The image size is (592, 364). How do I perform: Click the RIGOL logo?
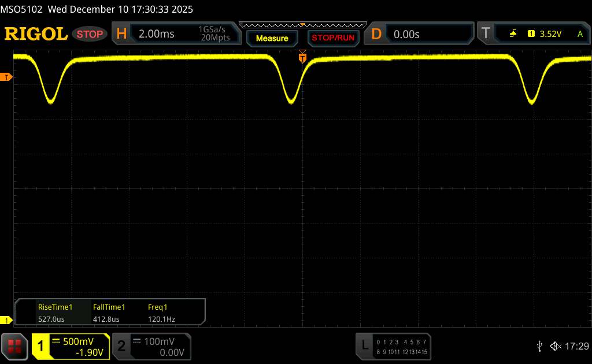(x=36, y=34)
